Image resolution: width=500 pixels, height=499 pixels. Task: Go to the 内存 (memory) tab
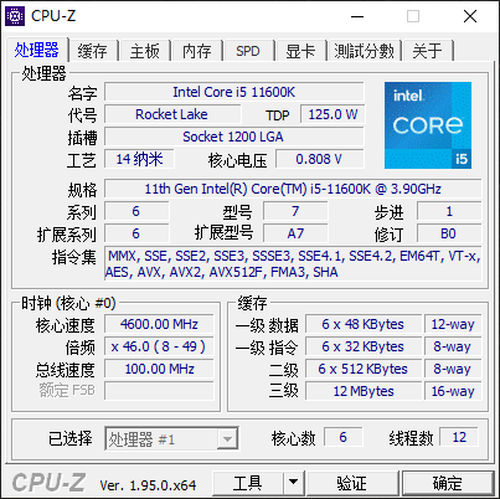(x=197, y=51)
